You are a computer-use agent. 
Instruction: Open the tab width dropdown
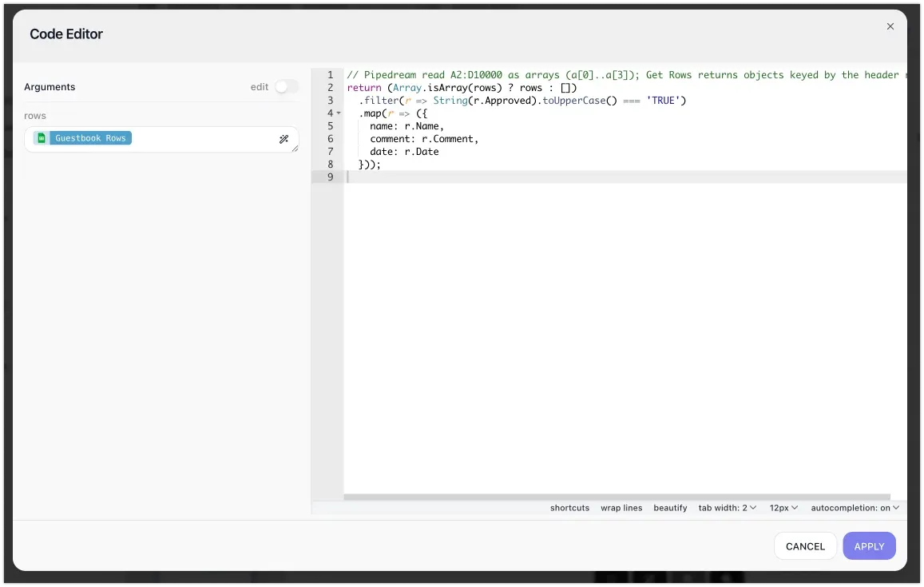click(728, 508)
